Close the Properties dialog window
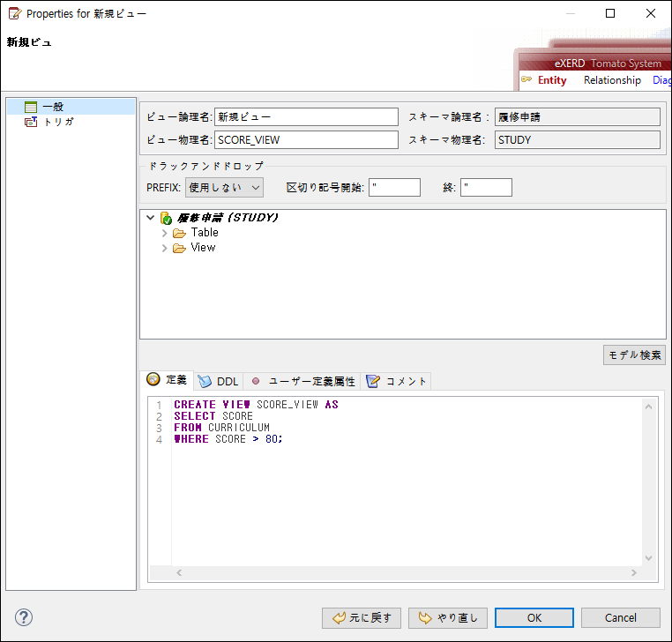Image resolution: width=672 pixels, height=642 pixels. (651, 13)
